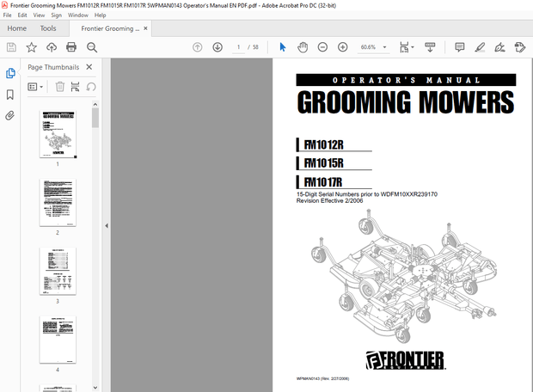The height and width of the screenshot is (392, 533).
Task: Open thumbnail options dropdown menu
Action: (x=35, y=87)
